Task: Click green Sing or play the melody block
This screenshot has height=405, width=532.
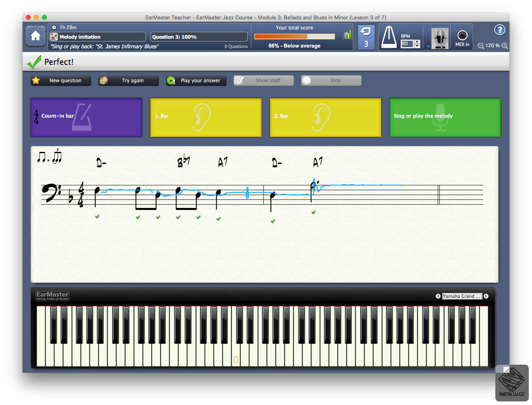Action: point(445,117)
